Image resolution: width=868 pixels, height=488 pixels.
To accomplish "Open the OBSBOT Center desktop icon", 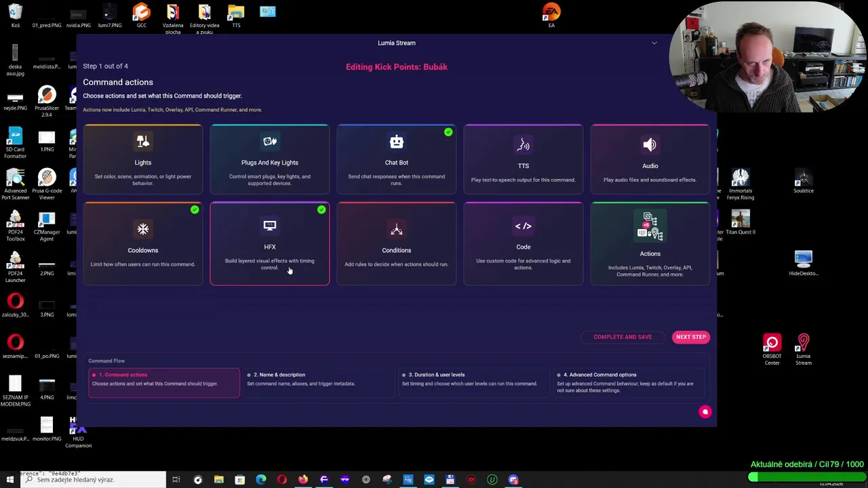I will (x=772, y=350).
